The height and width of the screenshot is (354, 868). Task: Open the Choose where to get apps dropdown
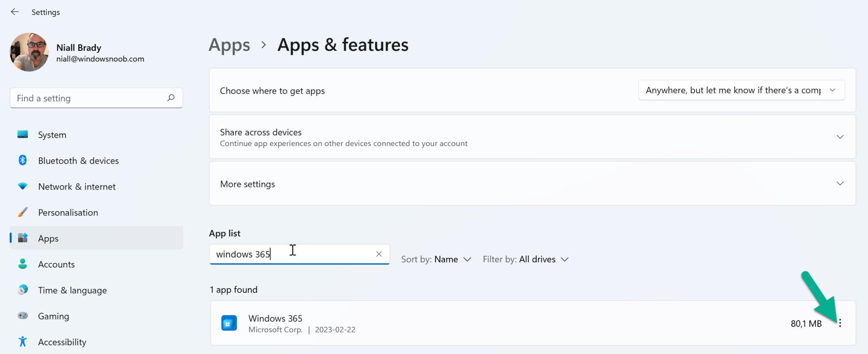coord(741,90)
